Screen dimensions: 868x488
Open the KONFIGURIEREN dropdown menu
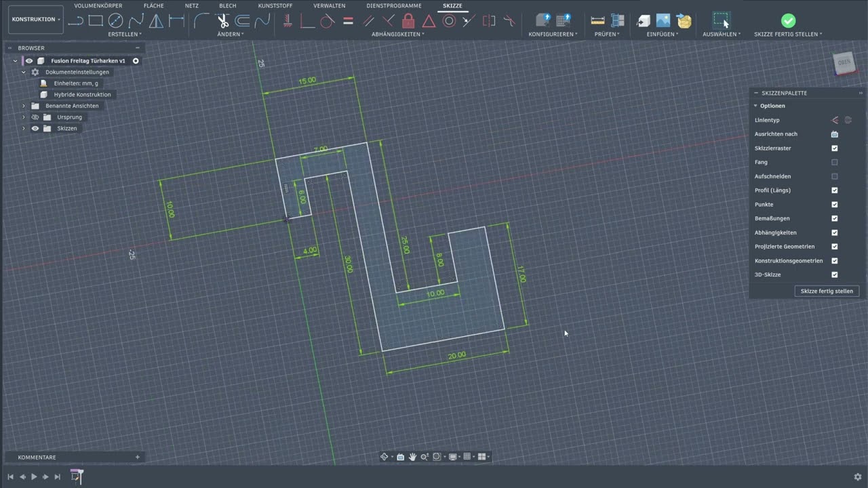click(553, 34)
